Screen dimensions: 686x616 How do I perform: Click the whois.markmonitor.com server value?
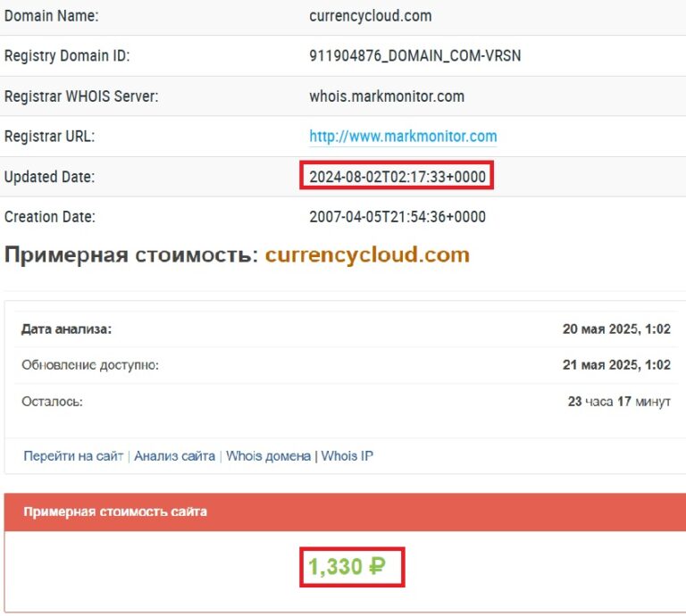[387, 96]
